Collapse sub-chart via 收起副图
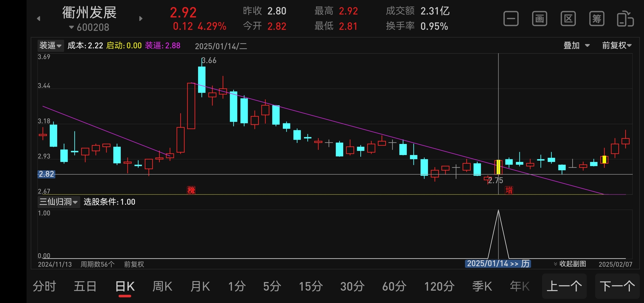Viewport: 644px width, 303px height. (x=570, y=264)
